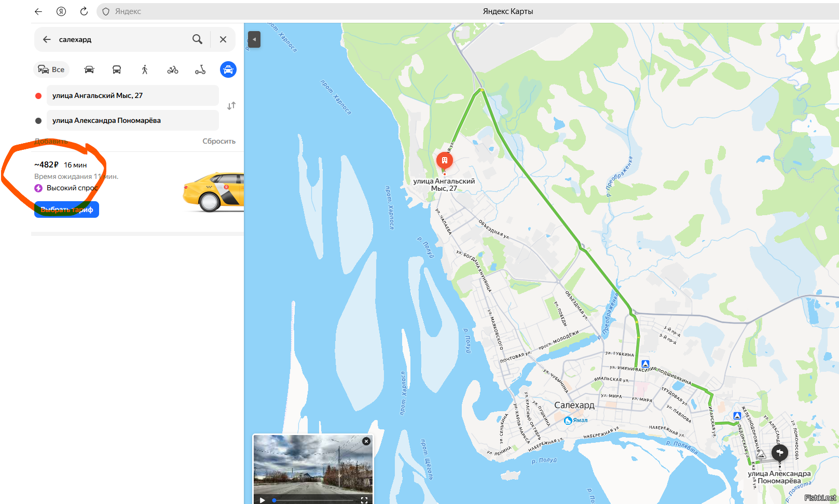
Task: Swap start and destination points
Action: 231,106
